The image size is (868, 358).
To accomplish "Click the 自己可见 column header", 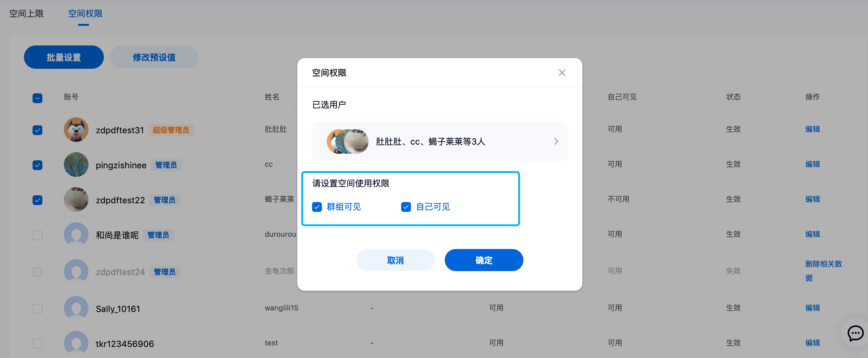I will (x=622, y=97).
